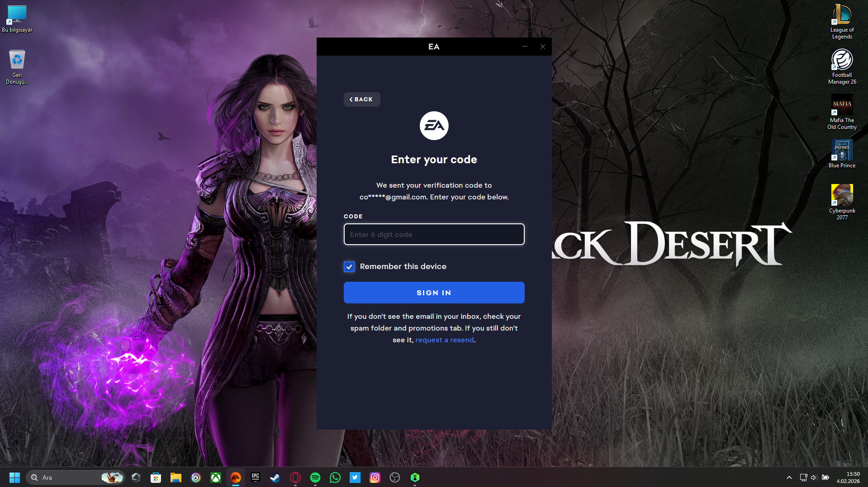
Task: Open Steam from taskbar
Action: [275, 478]
